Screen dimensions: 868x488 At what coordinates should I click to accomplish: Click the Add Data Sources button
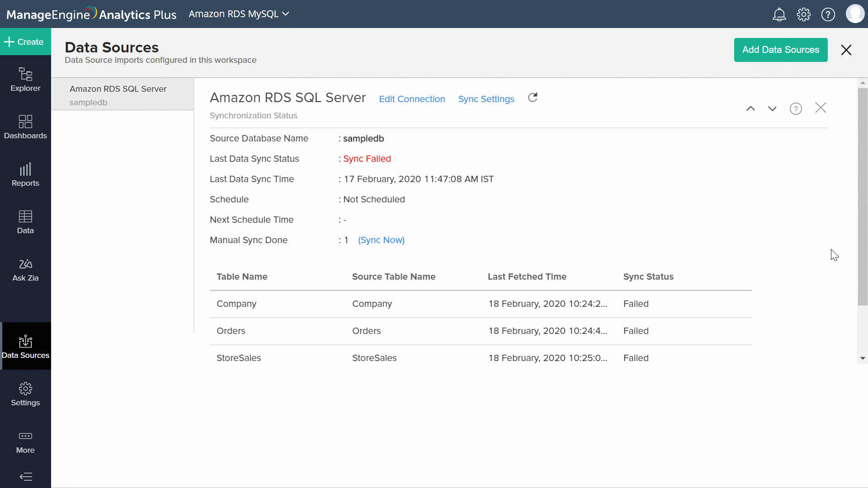tap(780, 50)
